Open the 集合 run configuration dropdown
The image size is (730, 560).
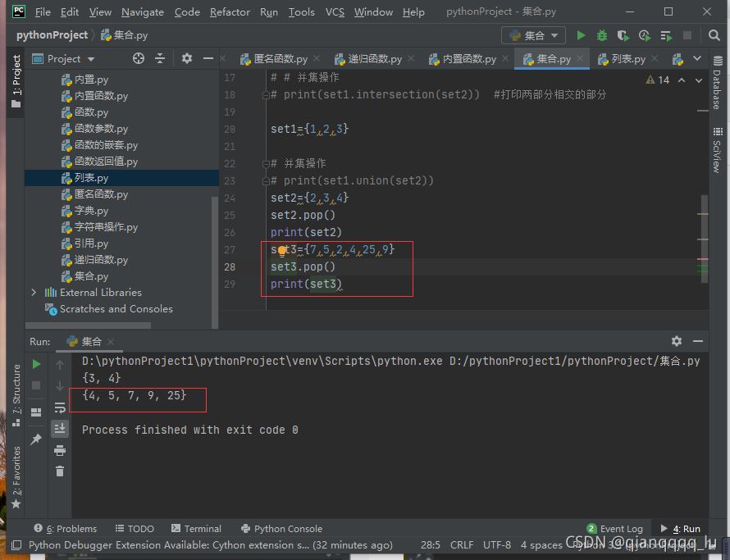click(x=533, y=35)
